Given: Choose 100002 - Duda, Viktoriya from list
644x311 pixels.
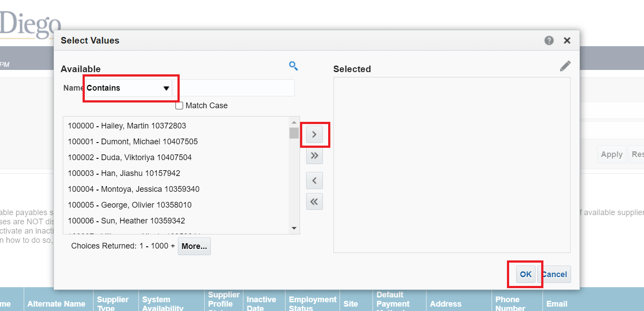Looking at the screenshot, I should click(130, 157).
